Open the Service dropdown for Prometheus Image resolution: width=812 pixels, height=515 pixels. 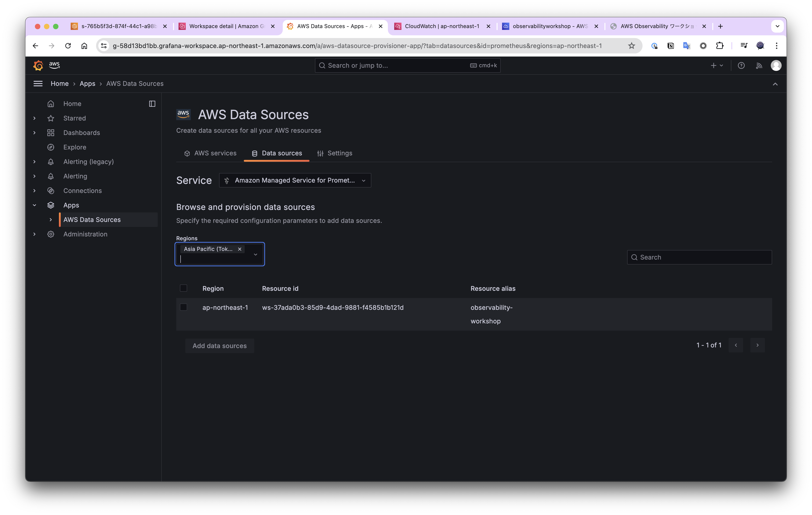pyautogui.click(x=295, y=180)
